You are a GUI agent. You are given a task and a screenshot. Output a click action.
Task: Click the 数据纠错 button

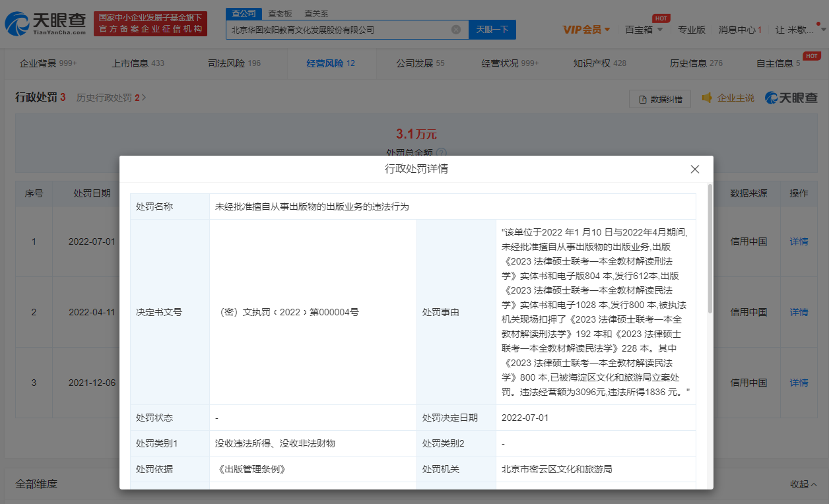[x=659, y=99]
